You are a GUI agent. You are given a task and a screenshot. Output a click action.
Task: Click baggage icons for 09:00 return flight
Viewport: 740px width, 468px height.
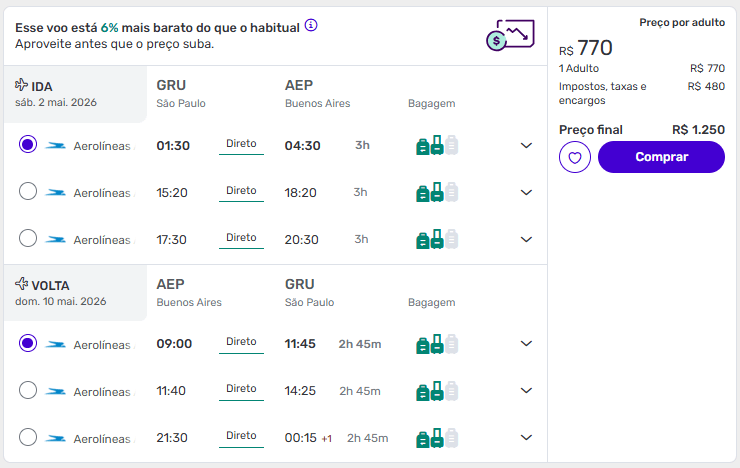point(436,344)
